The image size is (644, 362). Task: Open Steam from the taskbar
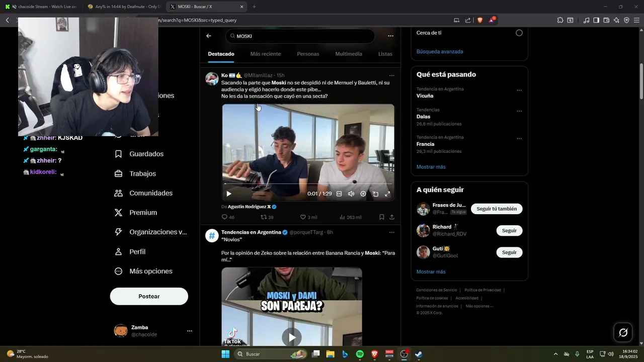click(x=419, y=354)
